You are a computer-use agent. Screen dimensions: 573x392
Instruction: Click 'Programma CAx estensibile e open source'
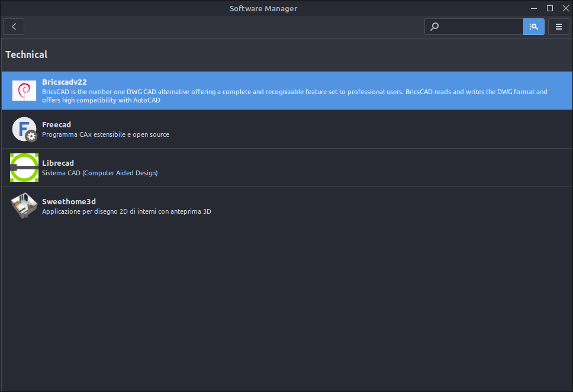click(105, 134)
